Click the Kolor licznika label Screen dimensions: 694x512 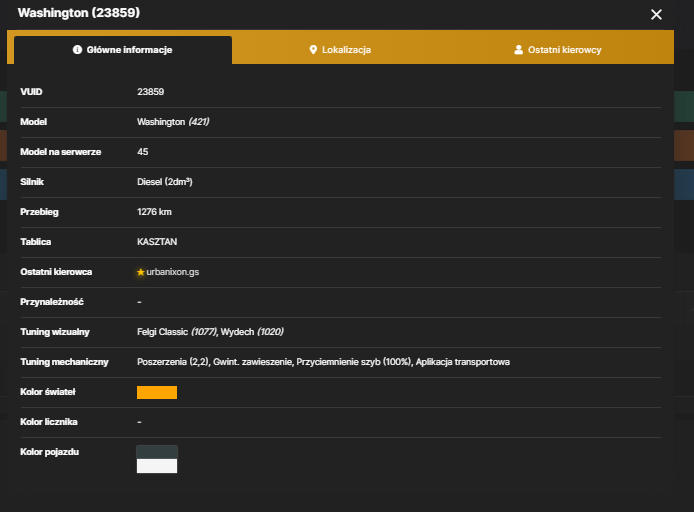pos(49,422)
